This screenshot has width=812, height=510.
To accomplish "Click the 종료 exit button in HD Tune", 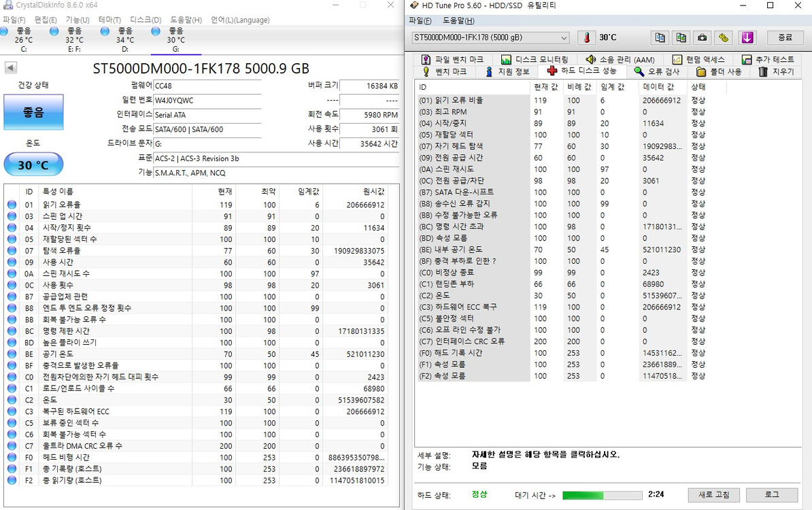I will (x=785, y=37).
